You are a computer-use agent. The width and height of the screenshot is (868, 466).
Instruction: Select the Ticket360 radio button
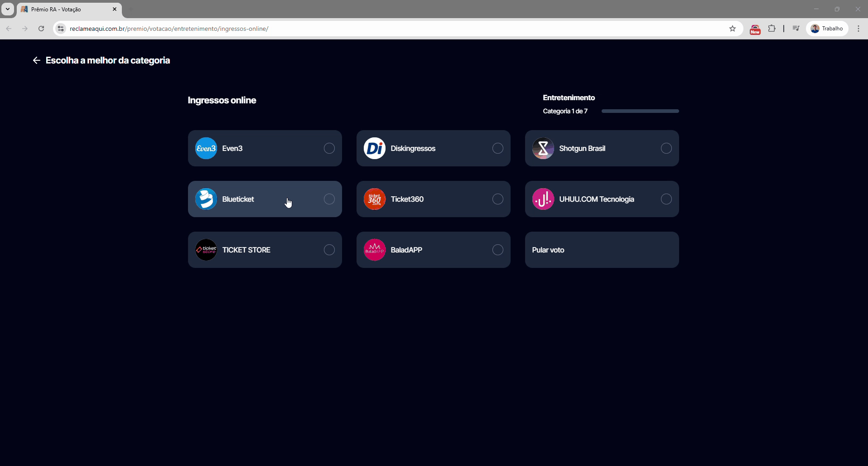pyautogui.click(x=498, y=199)
